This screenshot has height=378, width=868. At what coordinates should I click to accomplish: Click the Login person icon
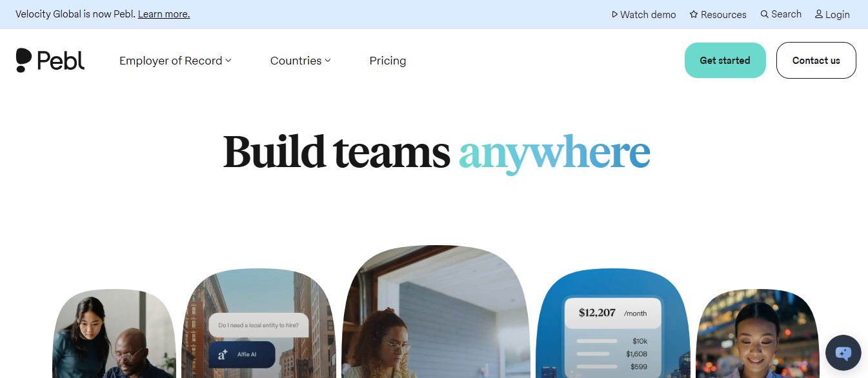coord(819,14)
